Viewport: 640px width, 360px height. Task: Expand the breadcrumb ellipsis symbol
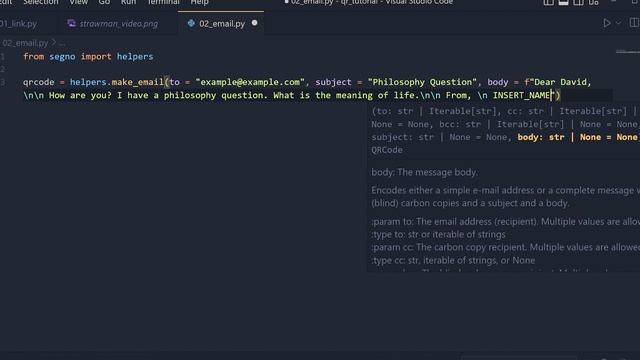point(62,43)
